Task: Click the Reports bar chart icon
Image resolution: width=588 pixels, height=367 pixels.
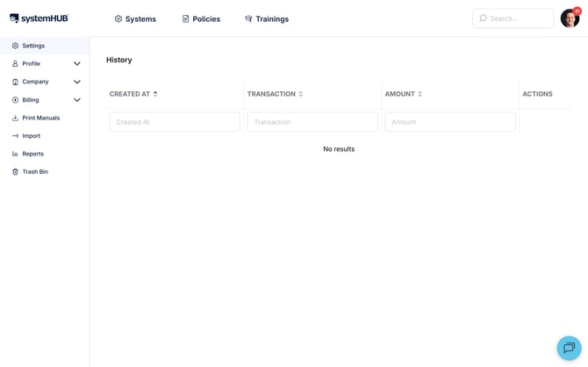Action: pyautogui.click(x=15, y=154)
